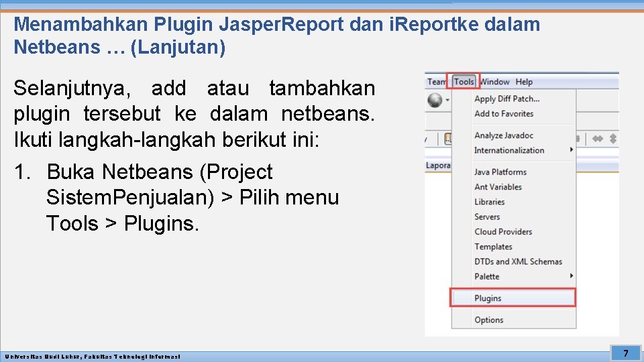Open Java Platforms menu entry
Screen dimensions: 644x362
click(x=513, y=172)
